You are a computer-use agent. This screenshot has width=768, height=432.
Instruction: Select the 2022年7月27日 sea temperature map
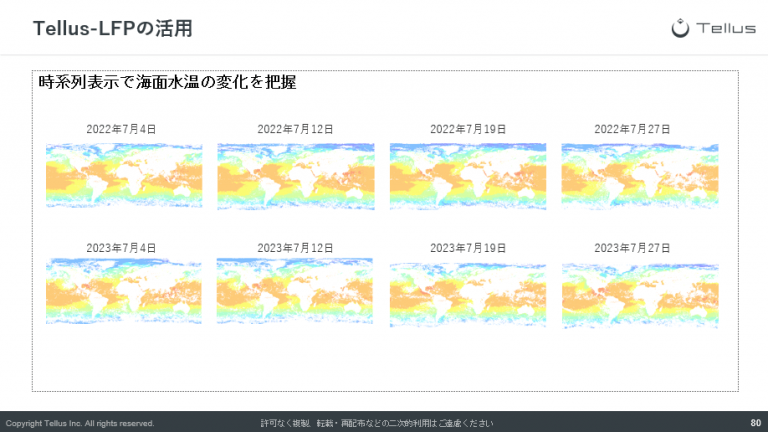click(x=640, y=176)
